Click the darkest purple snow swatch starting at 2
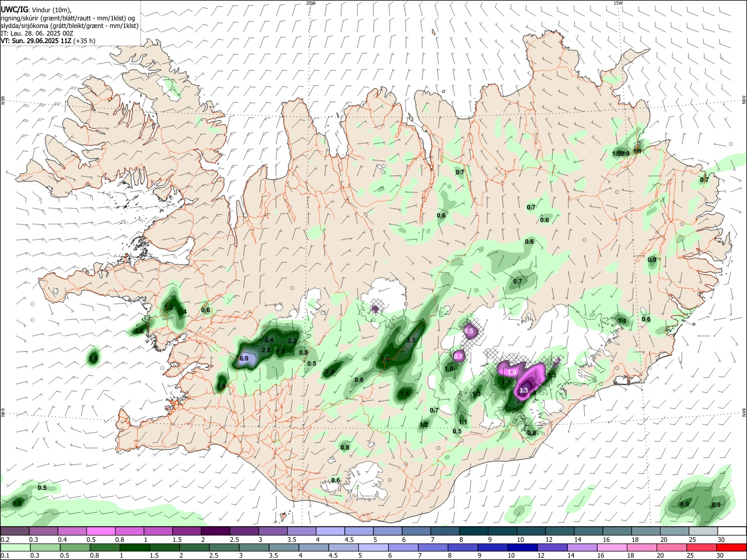This screenshot has height=560, width=747. tap(216, 531)
